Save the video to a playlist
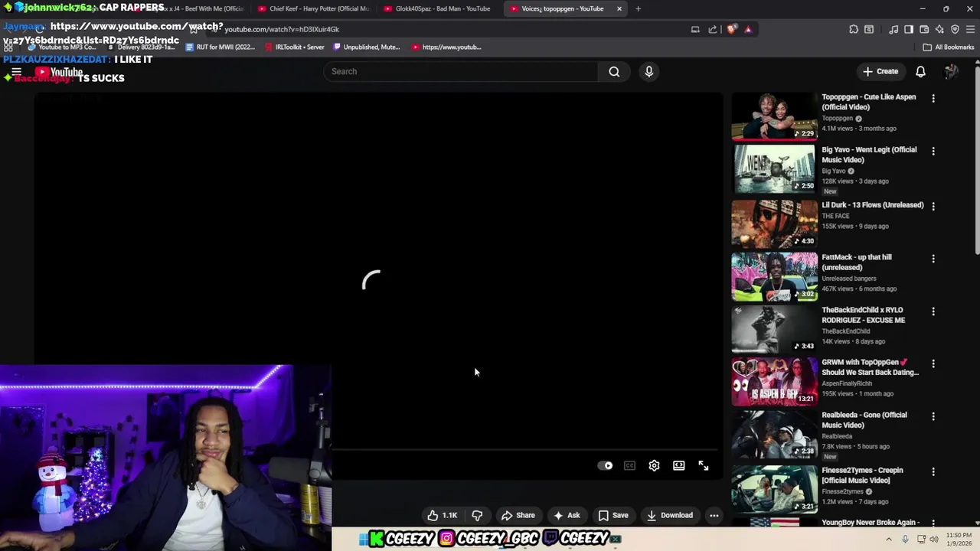 (613, 515)
